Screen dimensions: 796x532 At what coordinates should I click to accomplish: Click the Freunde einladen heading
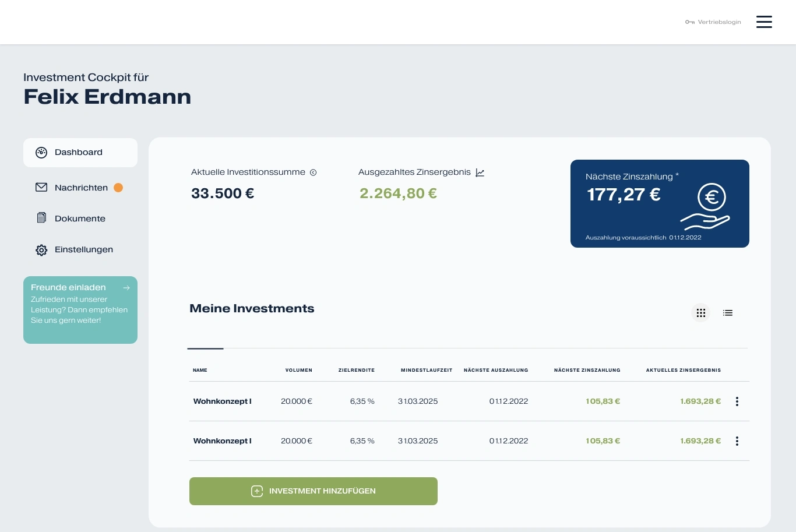[68, 287]
